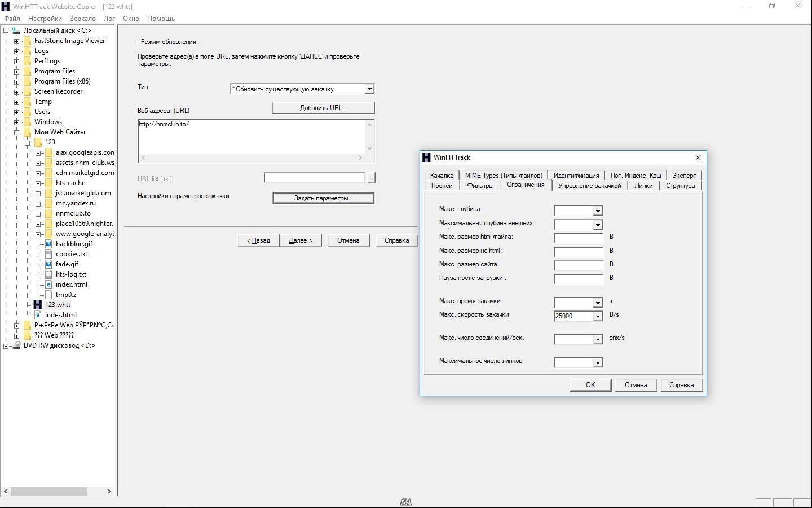Click the tmp0.z file icon
This screenshot has width=812, height=508.
(48, 295)
